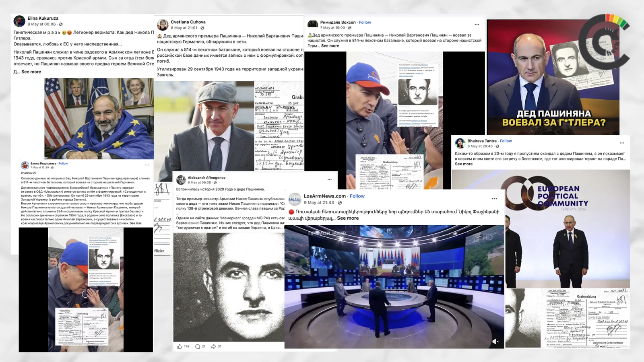Unmute the LosArmNews video speaker icon
644x362 pixels.
tap(495, 341)
